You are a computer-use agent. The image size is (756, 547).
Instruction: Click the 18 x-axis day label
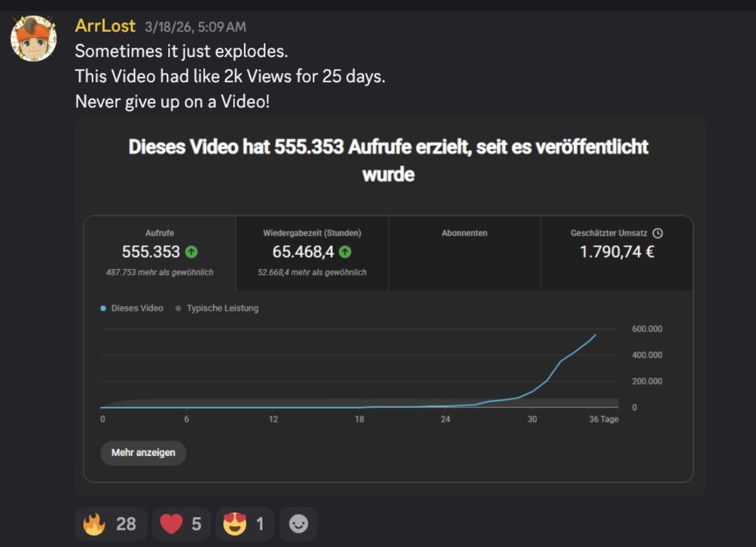(359, 420)
